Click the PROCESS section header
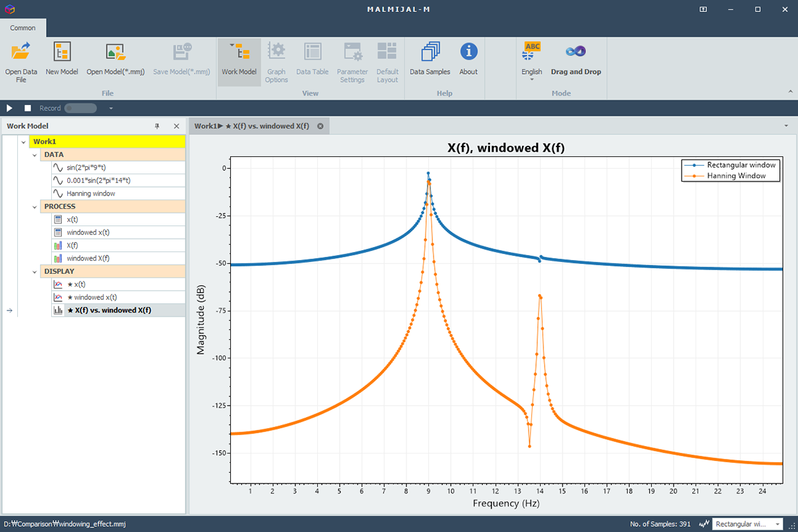The height and width of the screenshot is (532, 798). click(112, 207)
